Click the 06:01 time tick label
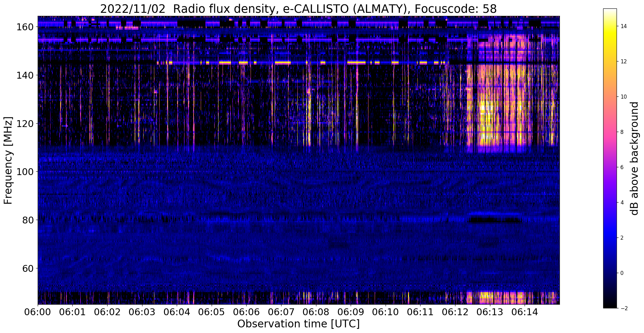The height and width of the screenshot is (333, 644). point(73,312)
